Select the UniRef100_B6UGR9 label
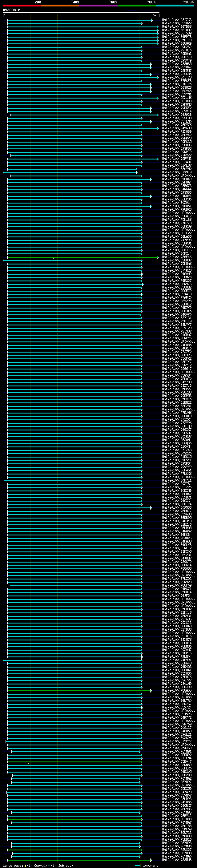 pos(177,44)
